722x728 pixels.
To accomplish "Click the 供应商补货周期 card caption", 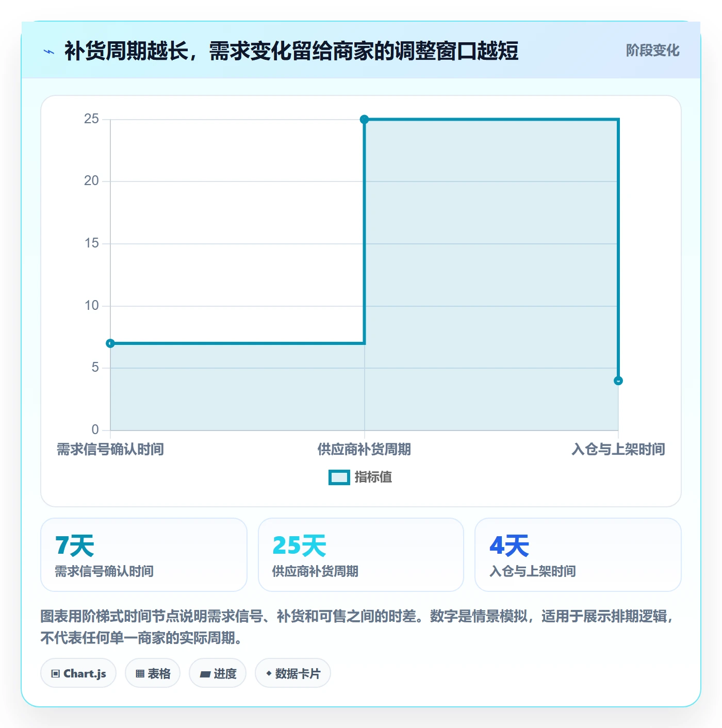I will coord(315,571).
